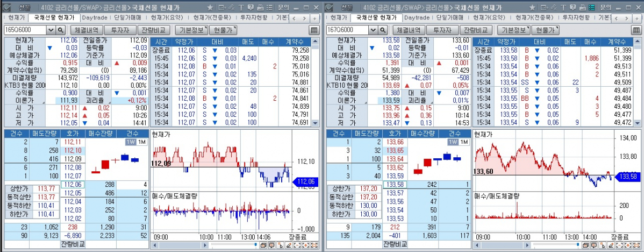644x252 pixels.
Task: Click pencil draw icon in left chart toolbar
Action: click(x=289, y=245)
